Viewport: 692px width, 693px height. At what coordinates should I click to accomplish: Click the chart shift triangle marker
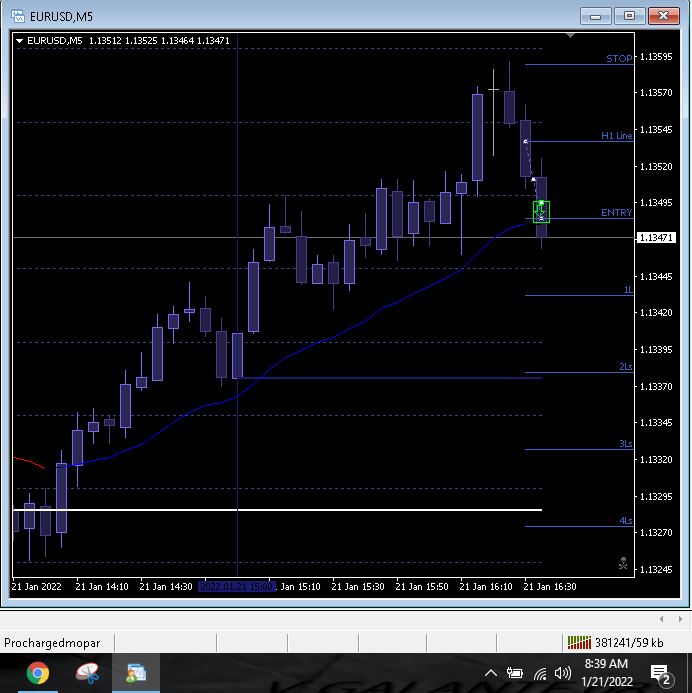(x=570, y=35)
